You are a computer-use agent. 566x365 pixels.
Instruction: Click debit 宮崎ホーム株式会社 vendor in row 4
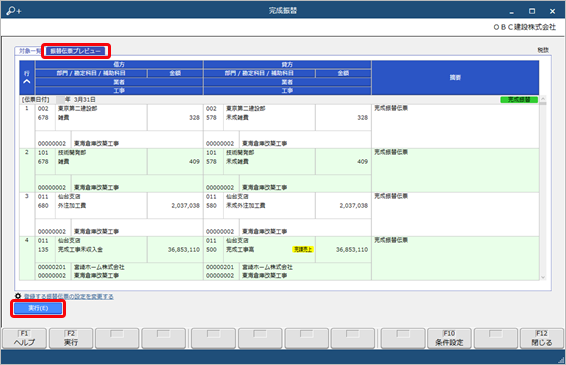(99, 267)
